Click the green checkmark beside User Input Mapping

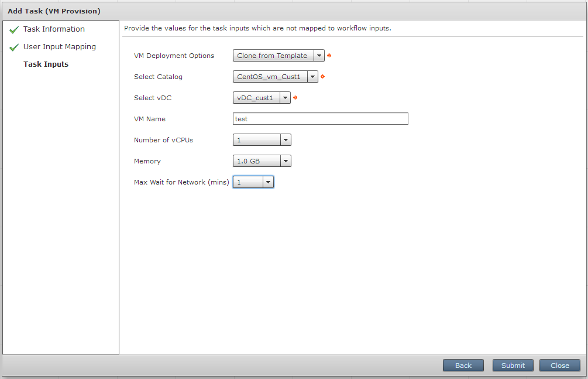click(13, 46)
